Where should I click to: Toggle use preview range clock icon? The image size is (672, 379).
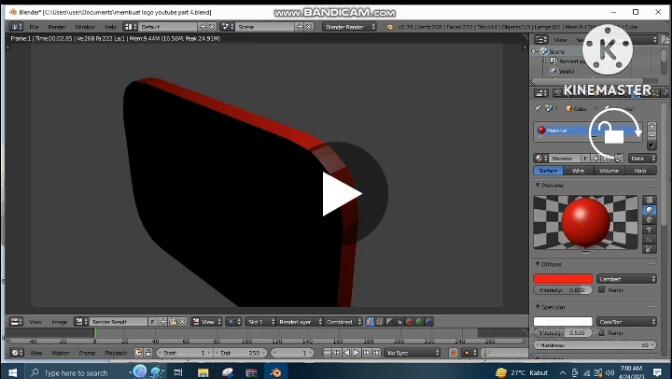pyautogui.click(x=138, y=353)
